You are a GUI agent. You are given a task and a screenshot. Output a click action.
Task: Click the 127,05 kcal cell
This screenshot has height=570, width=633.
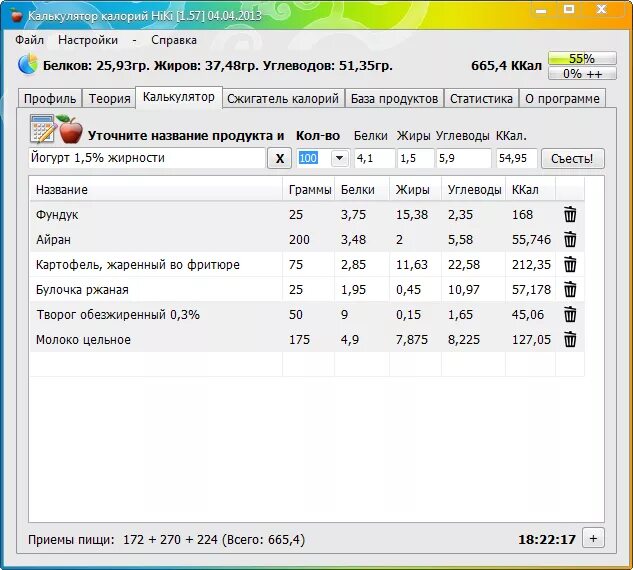coord(531,340)
